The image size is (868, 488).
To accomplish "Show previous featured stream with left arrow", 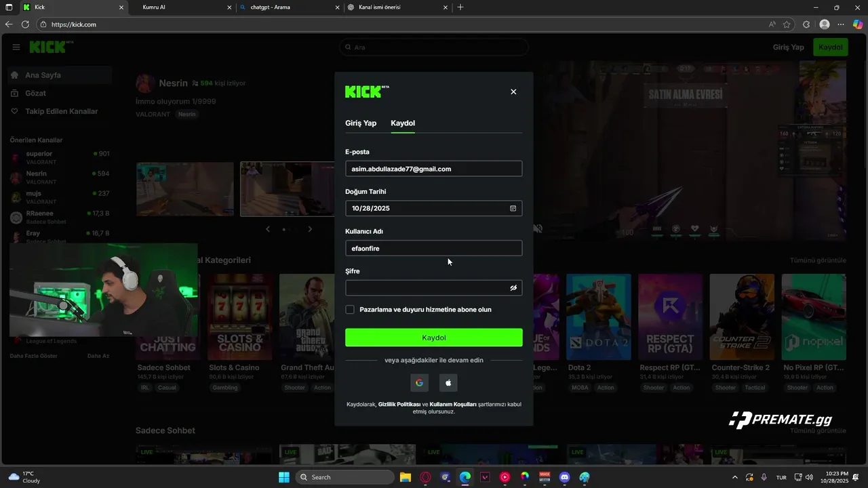I will point(268,229).
